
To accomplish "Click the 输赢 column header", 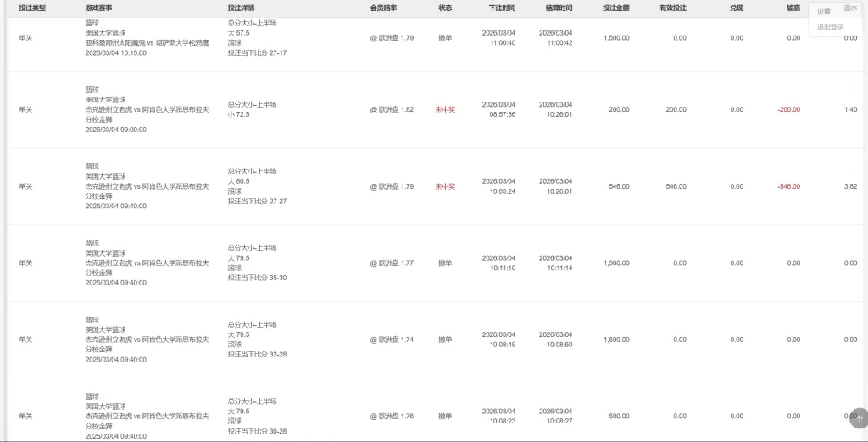I will pos(793,8).
